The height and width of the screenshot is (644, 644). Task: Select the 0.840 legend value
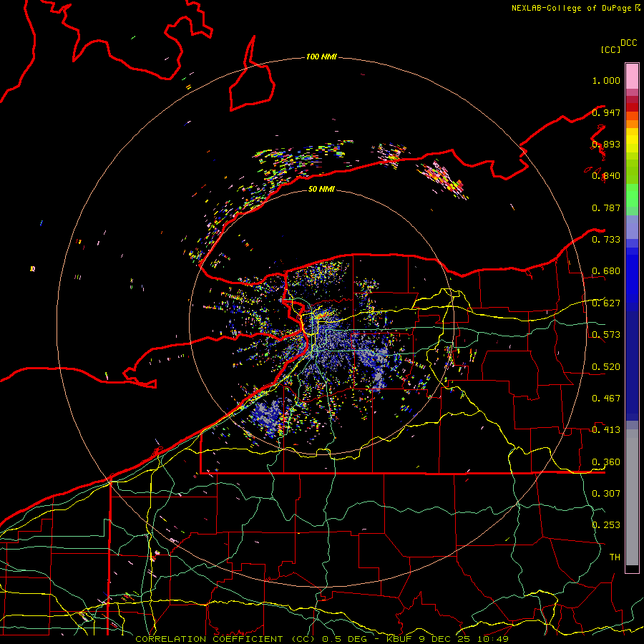(606, 176)
